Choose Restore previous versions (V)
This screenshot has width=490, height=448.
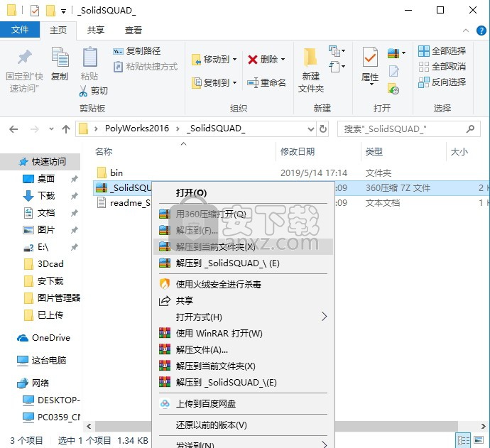click(243, 425)
